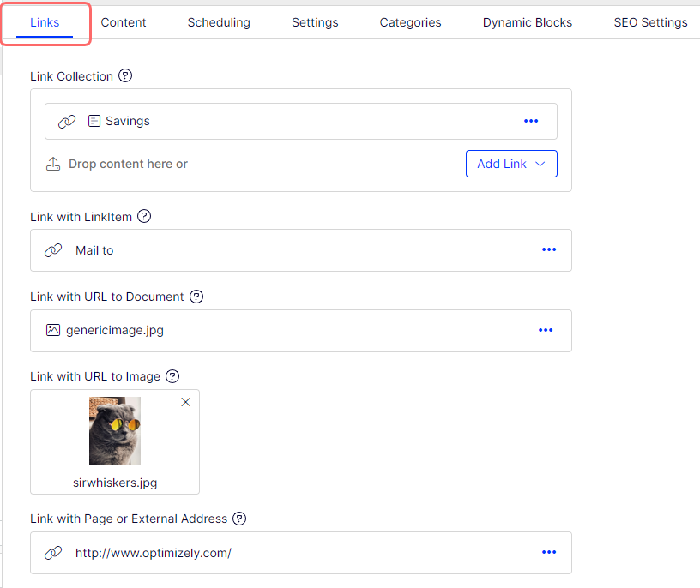Click the Link with URL to Image label
The image size is (700, 588).
[x=95, y=376]
